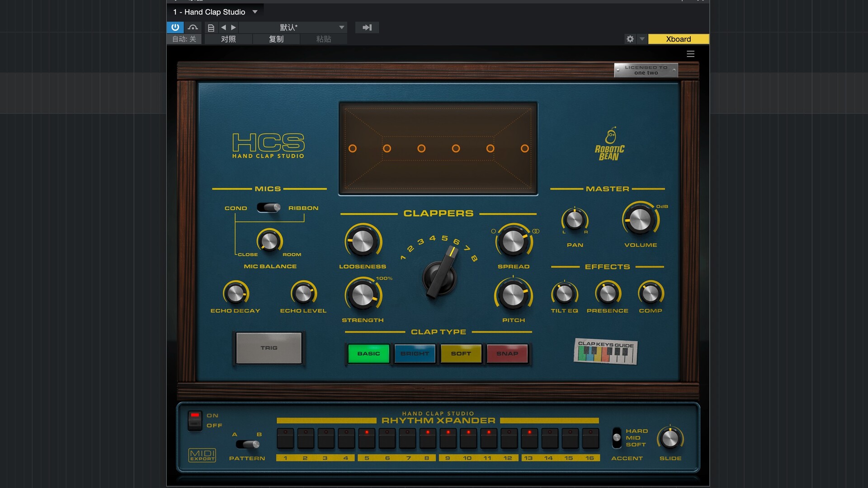Click the Looseness knob

[x=363, y=242]
